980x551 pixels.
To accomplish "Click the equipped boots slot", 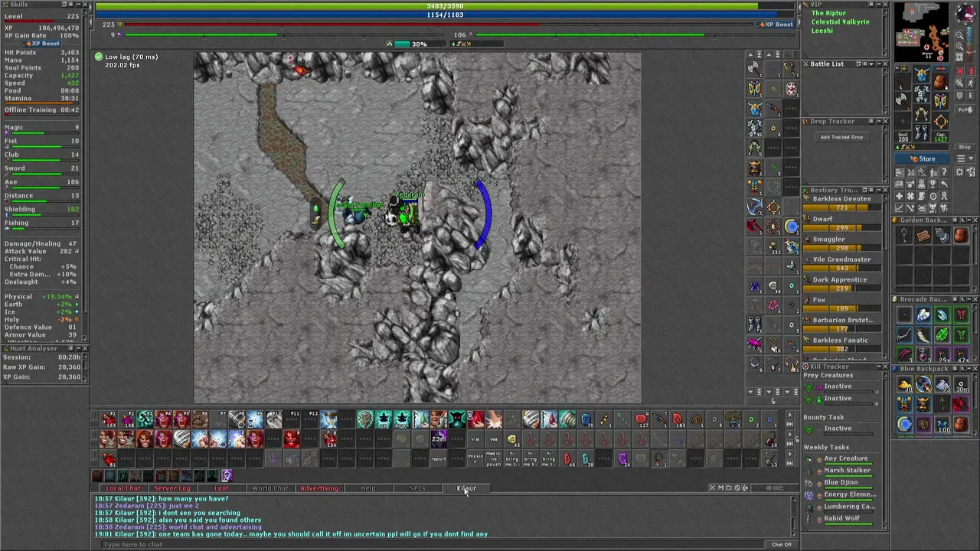I will tap(921, 132).
